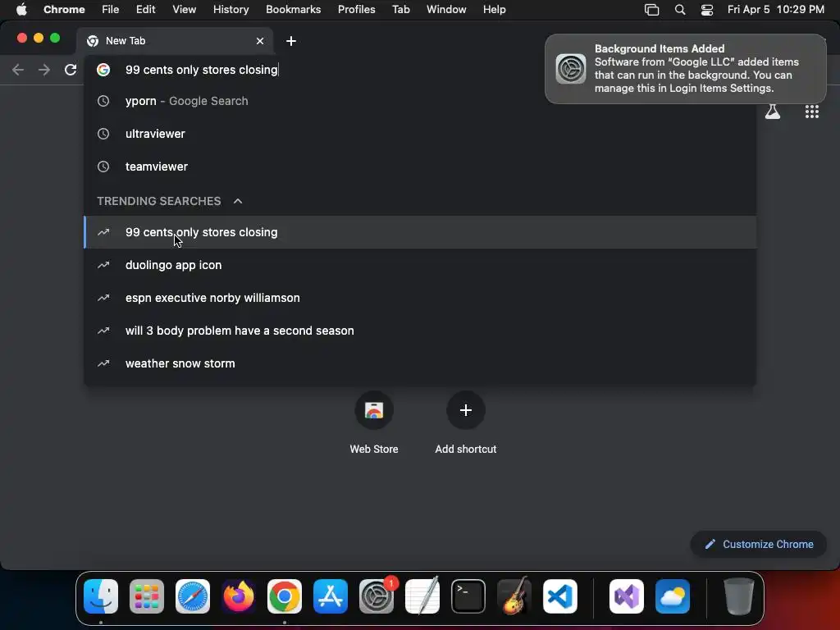This screenshot has height=630, width=840.
Task: Open the Apple menu
Action: 21,9
